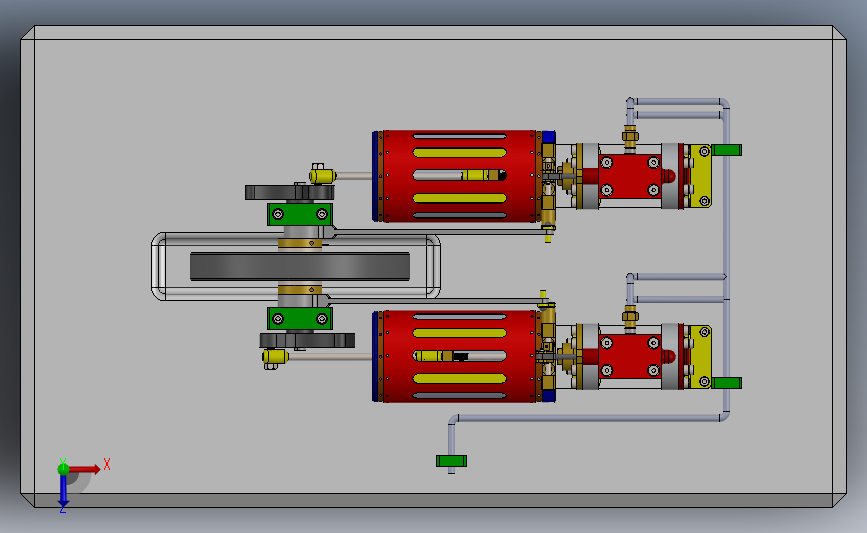Click the red X axis of triad
The image size is (867, 533).
tap(86, 469)
